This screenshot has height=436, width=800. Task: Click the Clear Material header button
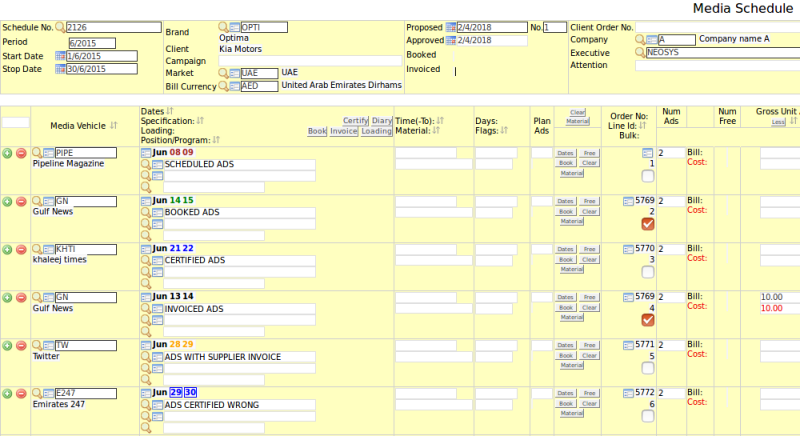[578, 117]
